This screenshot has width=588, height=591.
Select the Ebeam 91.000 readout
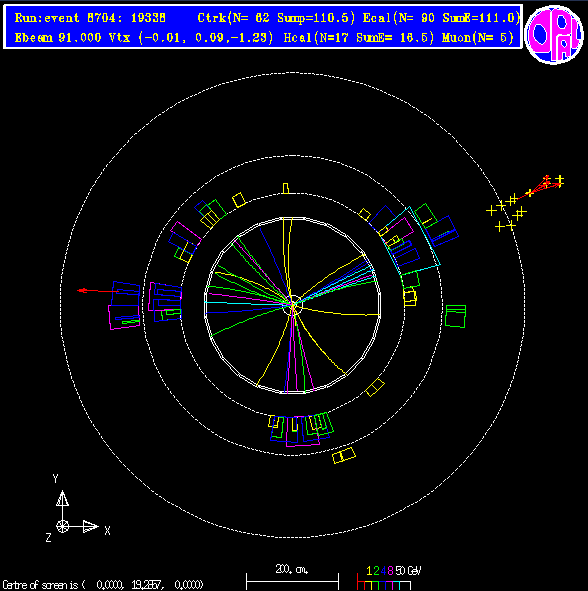(x=58, y=38)
